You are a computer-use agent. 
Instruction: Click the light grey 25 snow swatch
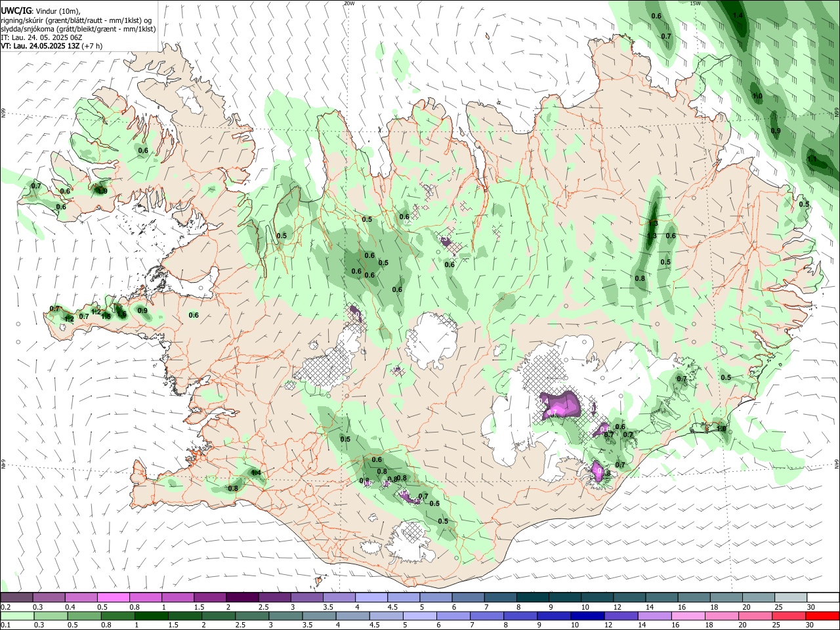point(790,597)
